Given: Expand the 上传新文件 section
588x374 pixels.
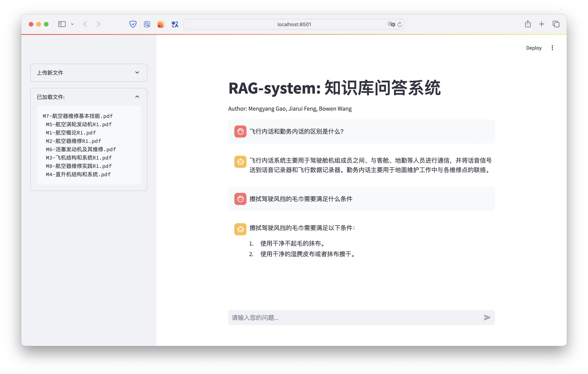Looking at the screenshot, I should pyautogui.click(x=89, y=73).
